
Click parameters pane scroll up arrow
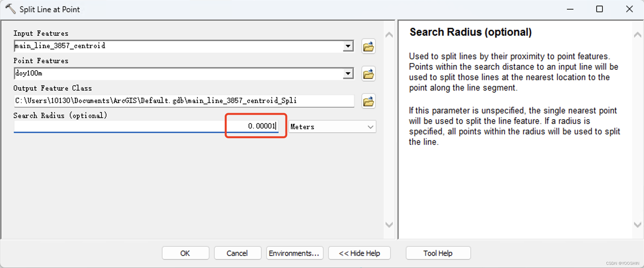[389, 35]
